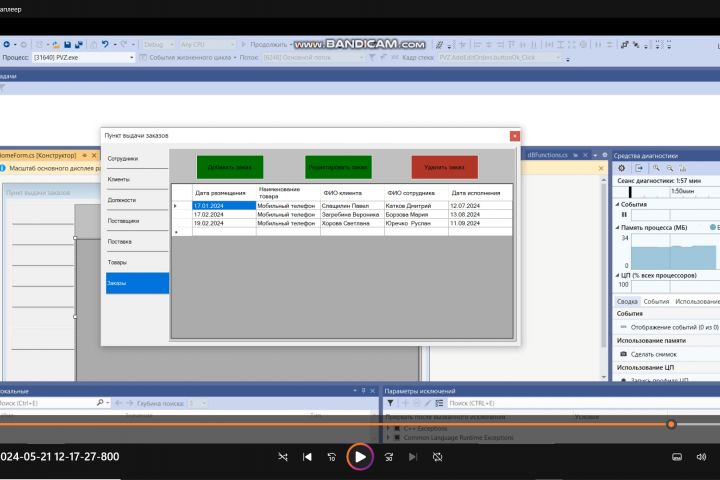The height and width of the screenshot is (480, 720).
Task: Click the save toolbar icon
Action: pyautogui.click(x=68, y=45)
